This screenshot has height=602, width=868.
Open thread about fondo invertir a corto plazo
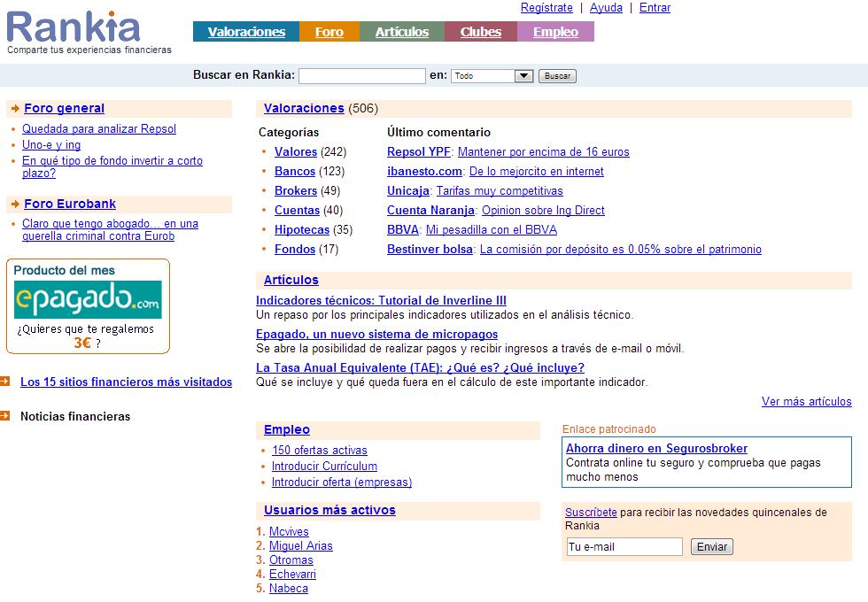coord(112,166)
